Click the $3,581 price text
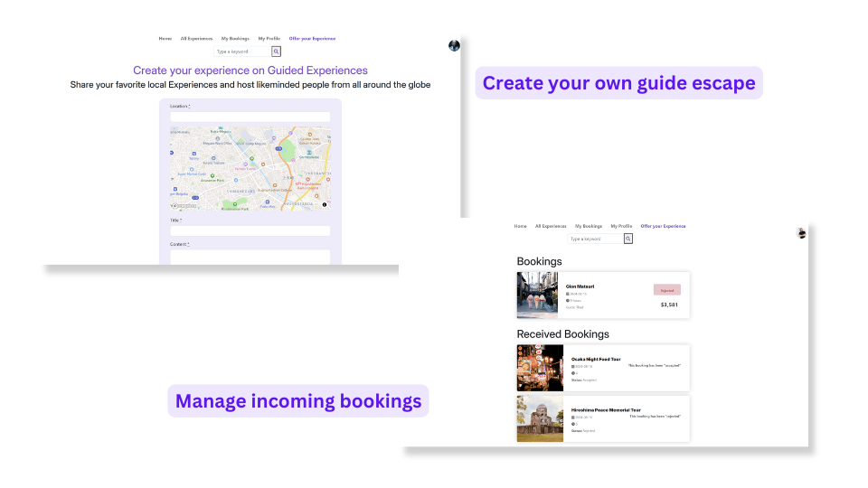 pyautogui.click(x=669, y=305)
